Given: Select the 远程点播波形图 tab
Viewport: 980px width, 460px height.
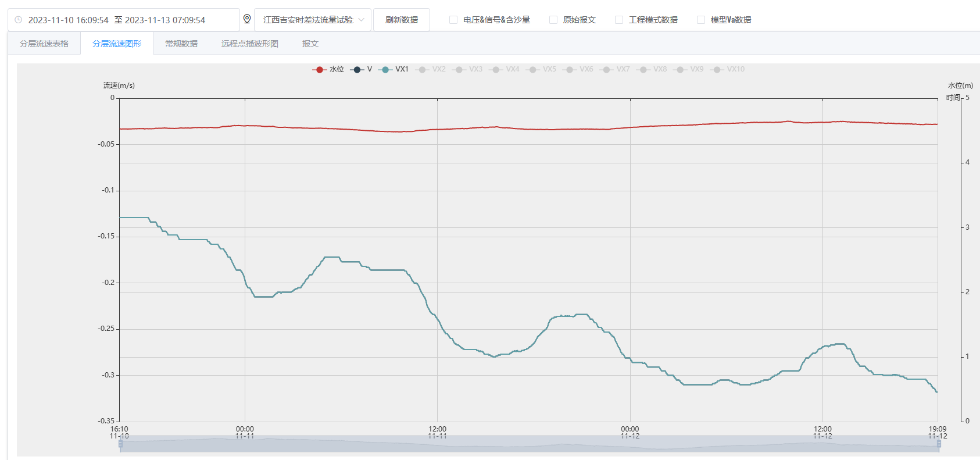Looking at the screenshot, I should (250, 44).
